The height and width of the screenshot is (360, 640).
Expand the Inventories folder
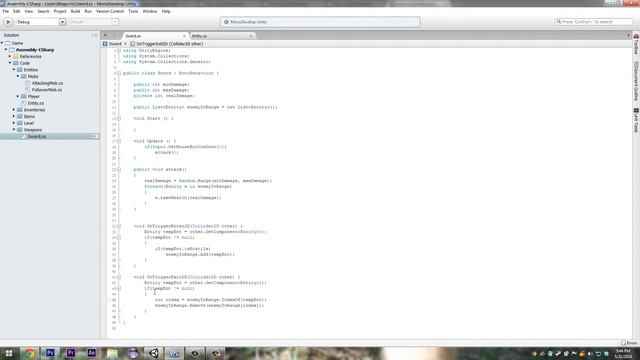click(x=14, y=110)
